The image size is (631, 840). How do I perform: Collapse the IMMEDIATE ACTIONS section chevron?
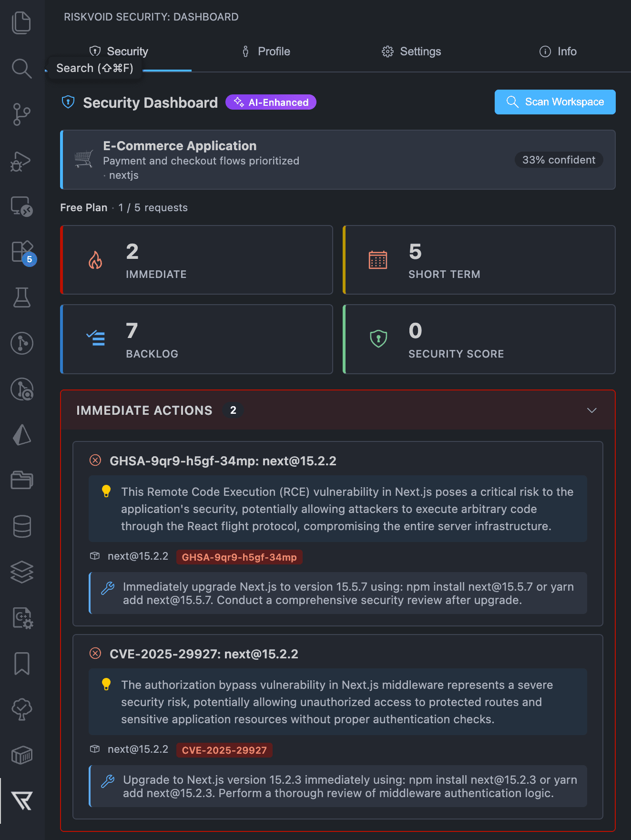[x=592, y=410]
